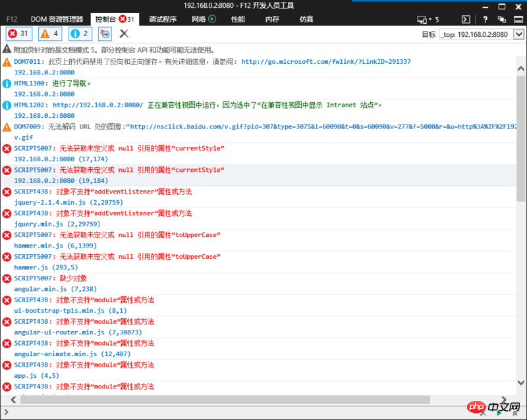527x420 pixels.
Task: Click the play icon on the 网络 tab
Action: coord(212,19)
